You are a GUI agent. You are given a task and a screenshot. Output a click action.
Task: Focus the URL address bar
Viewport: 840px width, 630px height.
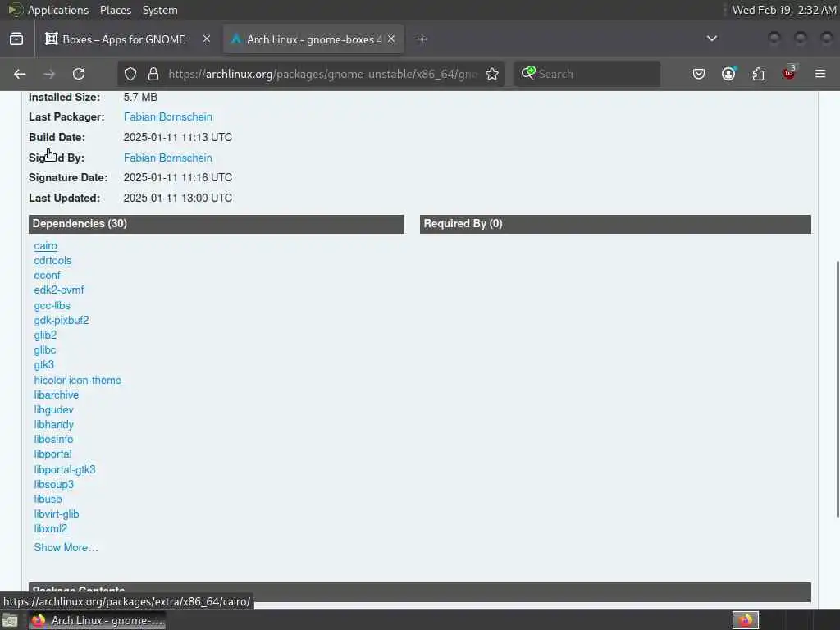coord(322,74)
